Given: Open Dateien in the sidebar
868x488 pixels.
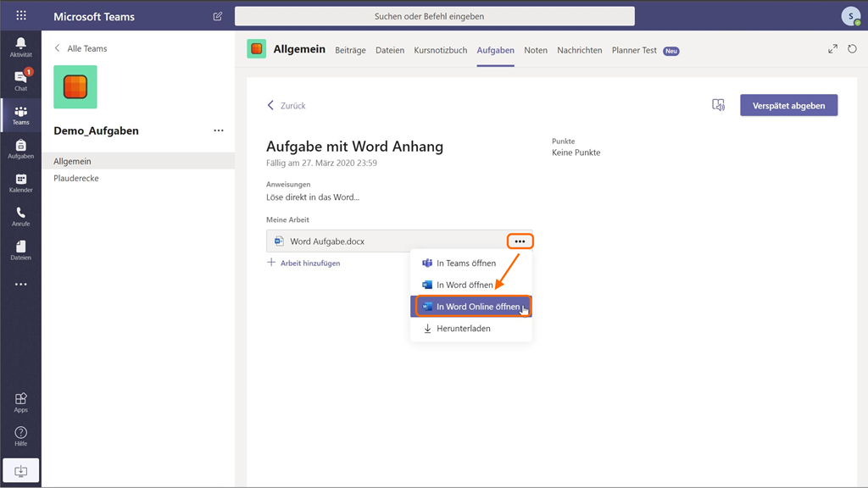Looking at the screenshot, I should (20, 251).
